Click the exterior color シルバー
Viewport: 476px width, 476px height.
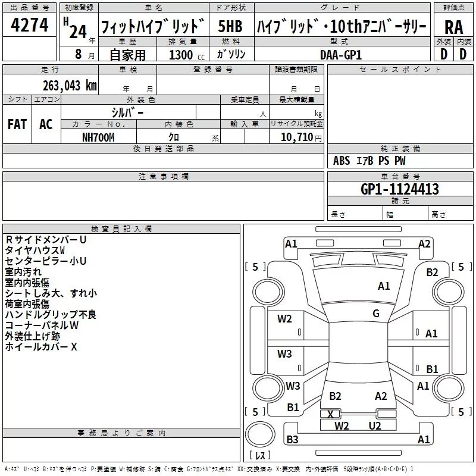pyautogui.click(x=127, y=112)
